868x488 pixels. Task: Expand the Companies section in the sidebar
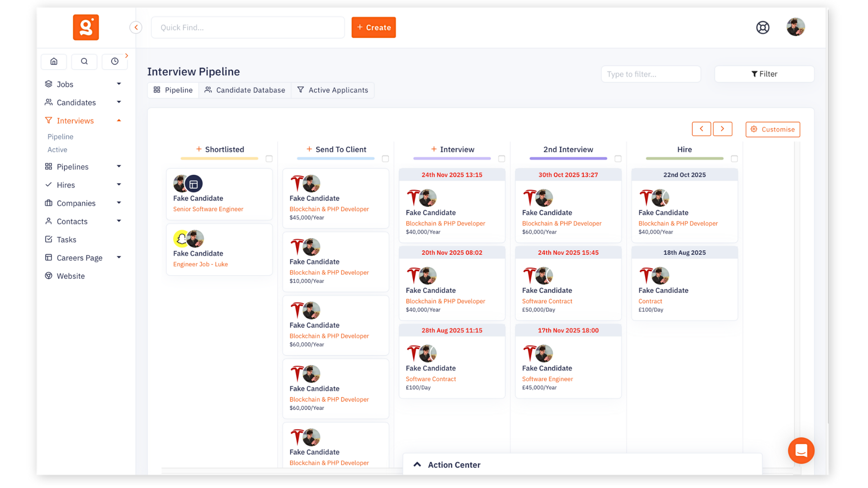[118, 203]
